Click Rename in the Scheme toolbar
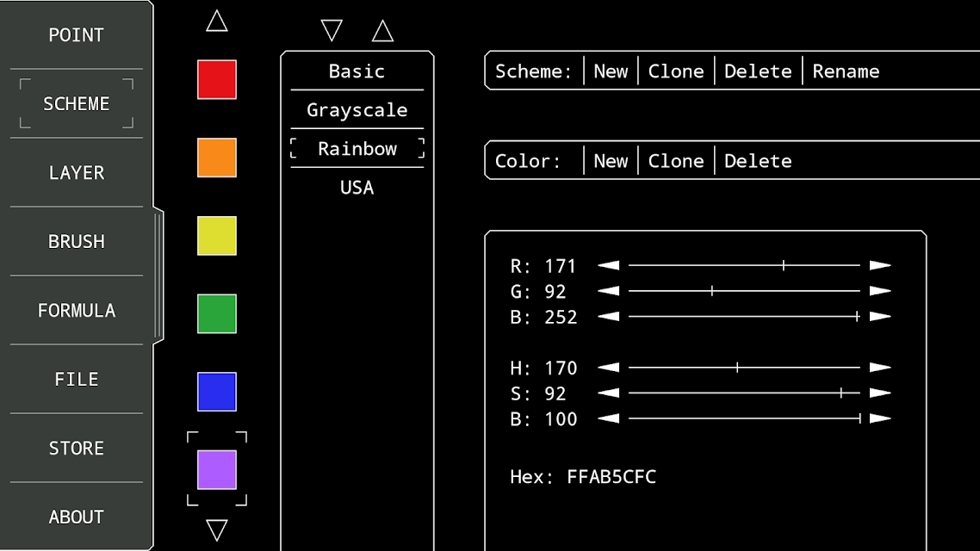The width and height of the screenshot is (980, 551). 846,71
